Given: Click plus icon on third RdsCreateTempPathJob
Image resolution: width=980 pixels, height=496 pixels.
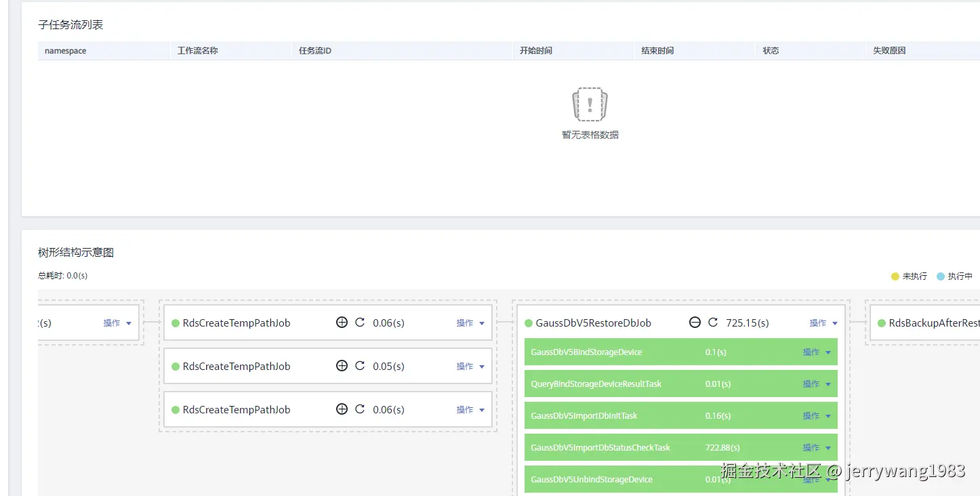Looking at the screenshot, I should pos(342,409).
